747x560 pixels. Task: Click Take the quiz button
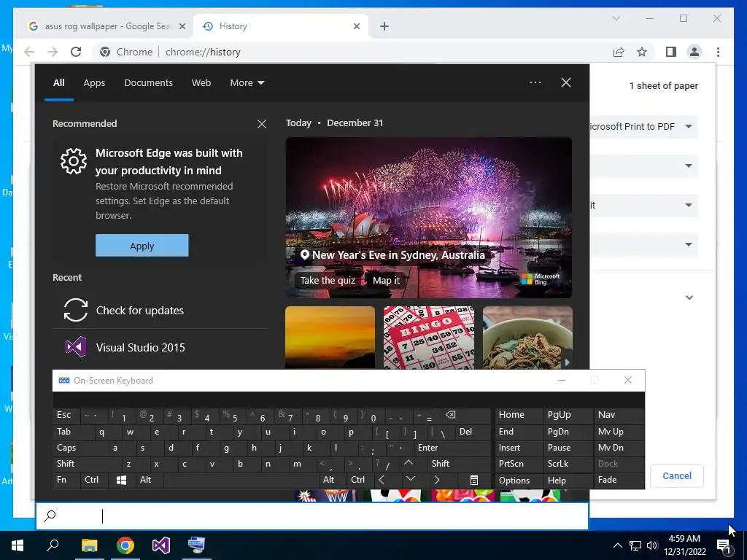pos(328,281)
